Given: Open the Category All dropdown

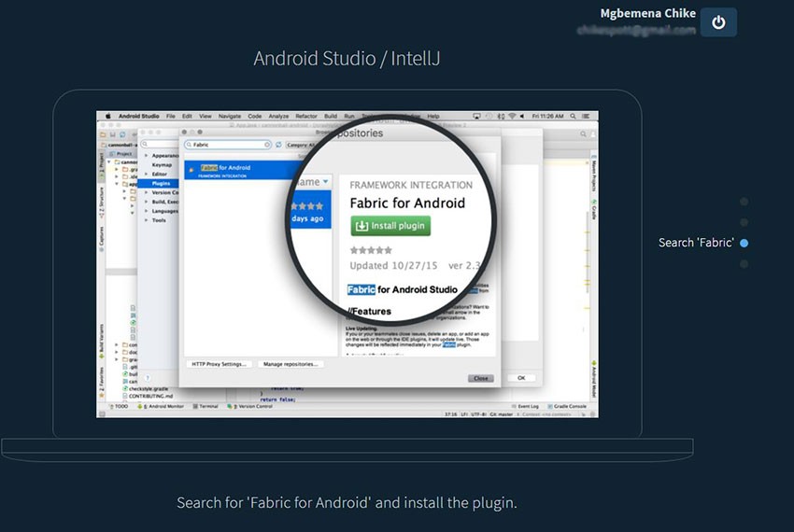Looking at the screenshot, I should coord(302,145).
